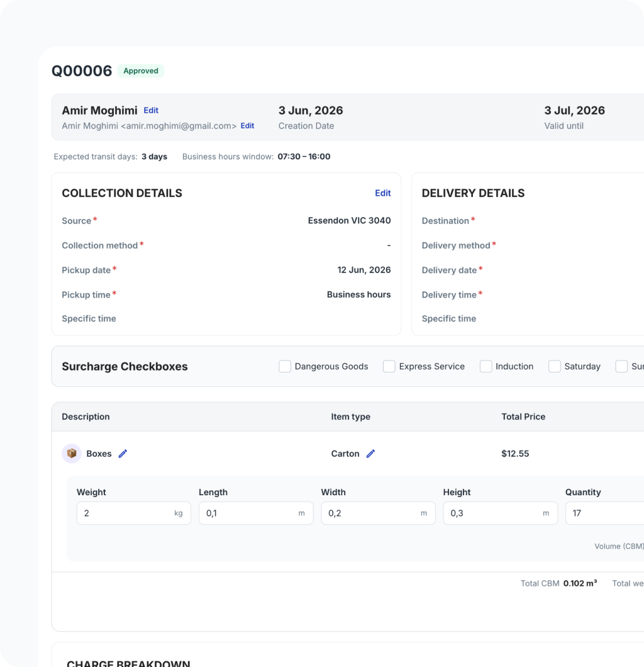Open Edit for Collection Details

point(382,193)
